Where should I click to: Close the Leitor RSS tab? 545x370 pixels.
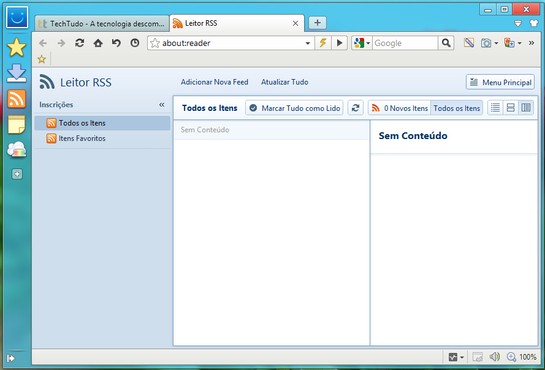click(295, 23)
